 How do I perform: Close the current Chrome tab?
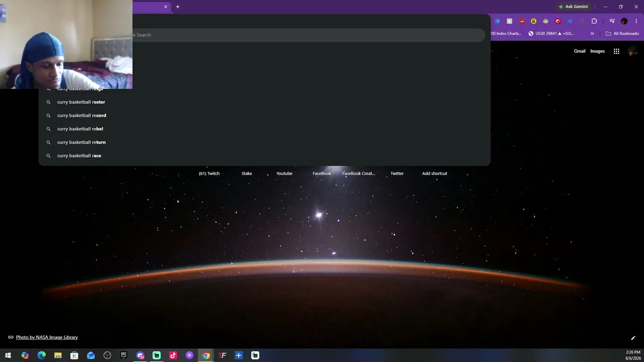(166, 7)
